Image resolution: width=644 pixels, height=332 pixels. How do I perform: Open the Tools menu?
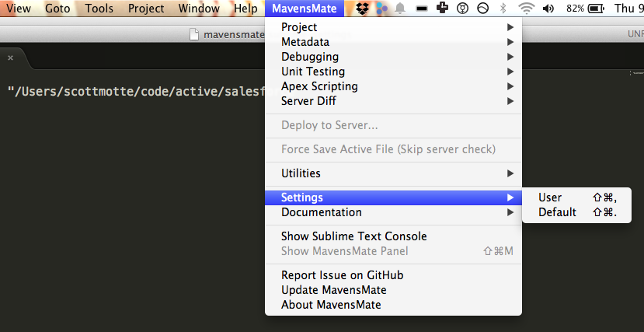pyautogui.click(x=99, y=9)
